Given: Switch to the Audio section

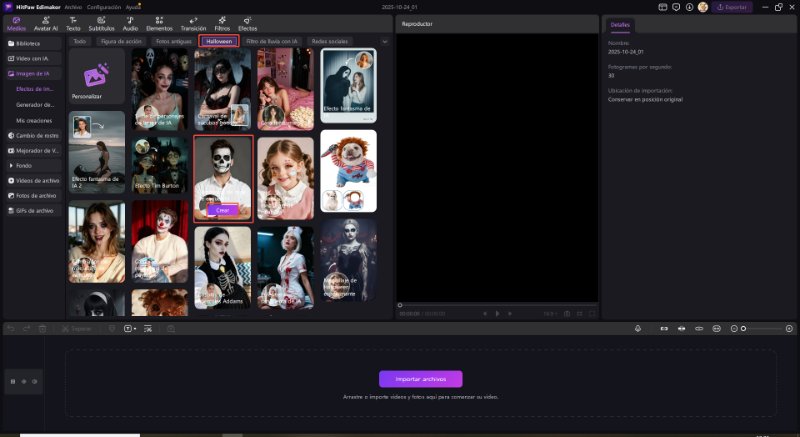Looking at the screenshot, I should (130, 24).
